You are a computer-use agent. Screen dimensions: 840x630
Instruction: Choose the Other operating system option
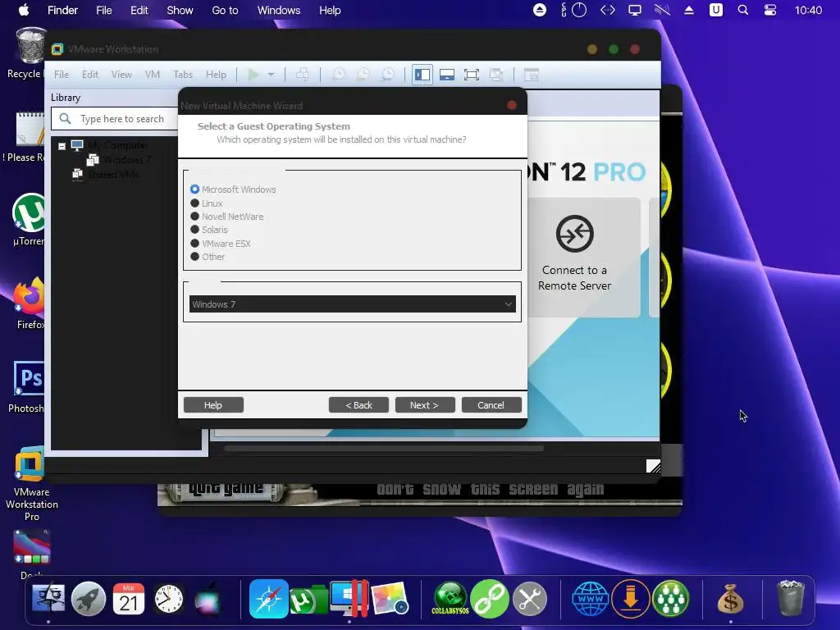tap(208, 257)
